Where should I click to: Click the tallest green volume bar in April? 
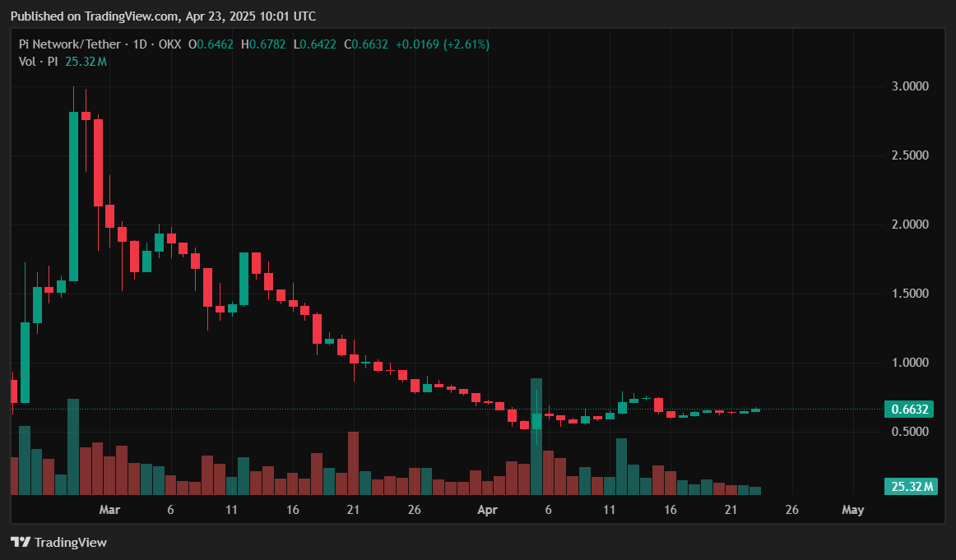click(x=536, y=436)
